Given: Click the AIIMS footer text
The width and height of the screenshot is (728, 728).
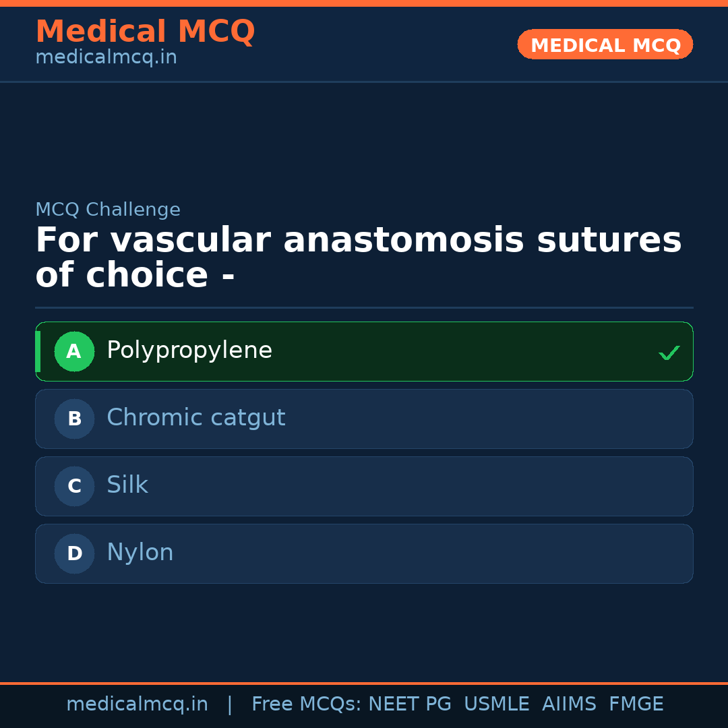Looking at the screenshot, I should coord(569,704).
